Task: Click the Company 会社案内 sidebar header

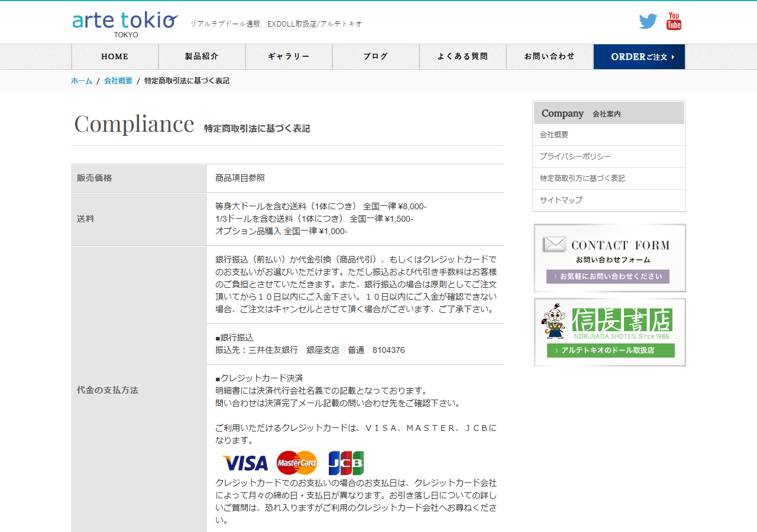Action: [x=609, y=113]
